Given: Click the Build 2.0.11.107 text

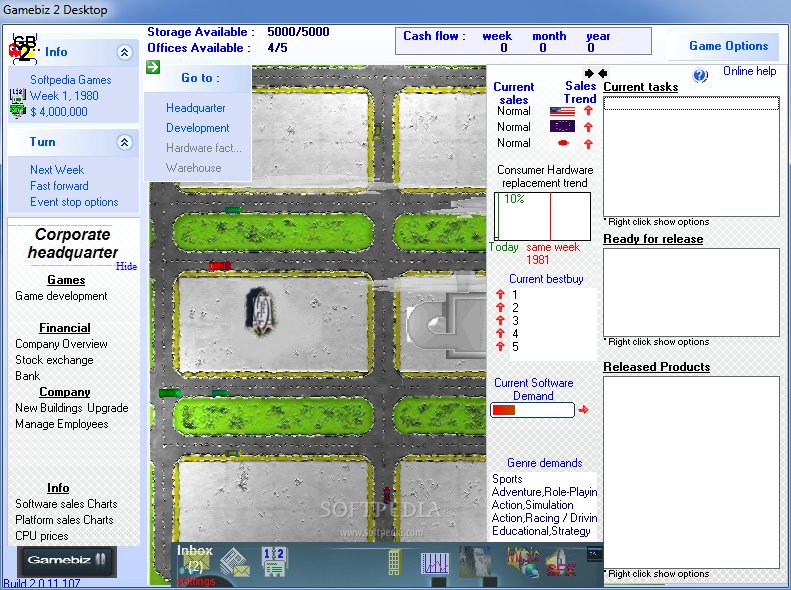Looking at the screenshot, I should pos(41,583).
